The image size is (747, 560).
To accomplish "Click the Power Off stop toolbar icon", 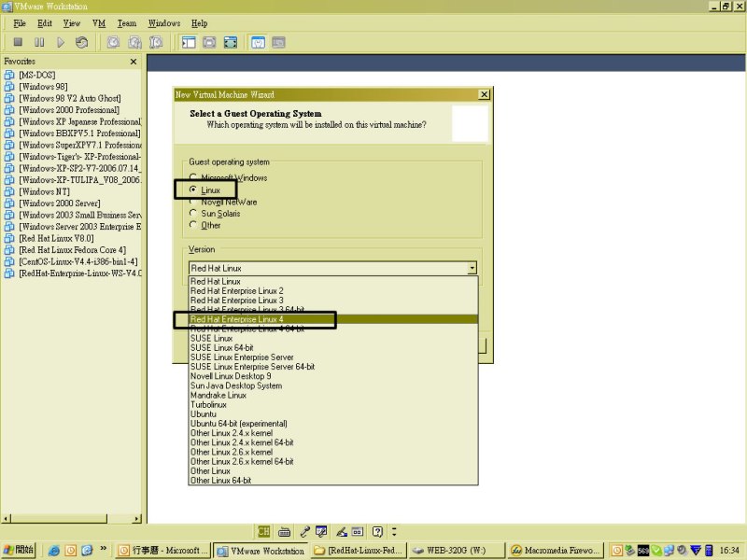I will pyautogui.click(x=18, y=42).
